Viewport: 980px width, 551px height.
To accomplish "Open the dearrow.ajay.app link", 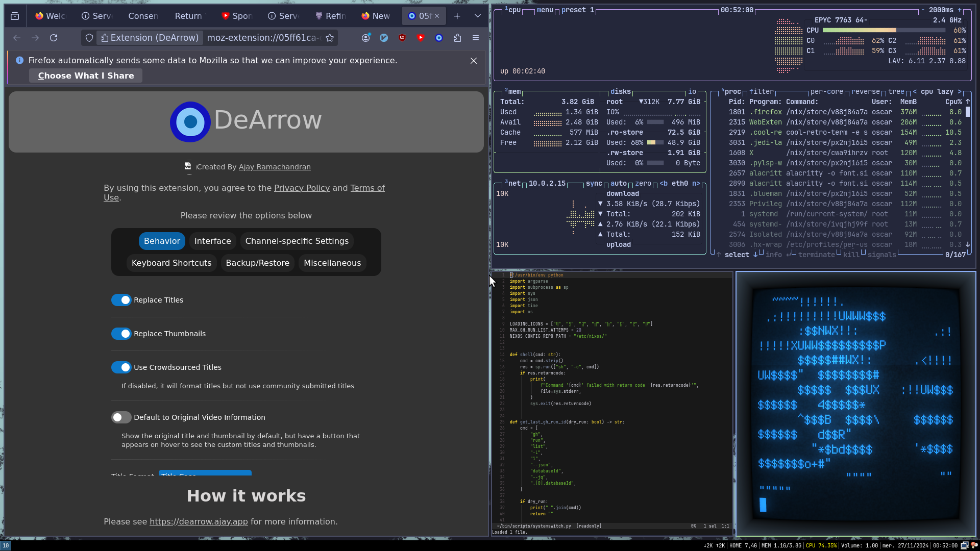I will (199, 522).
